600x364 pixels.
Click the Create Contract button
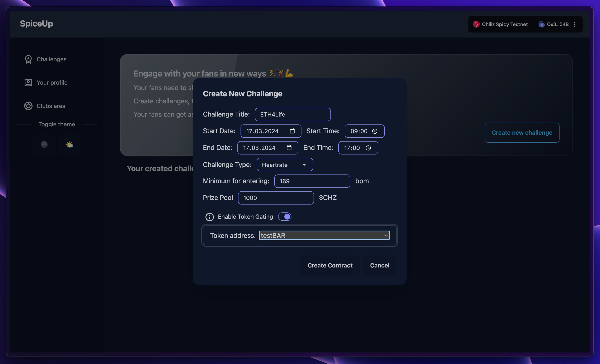330,265
